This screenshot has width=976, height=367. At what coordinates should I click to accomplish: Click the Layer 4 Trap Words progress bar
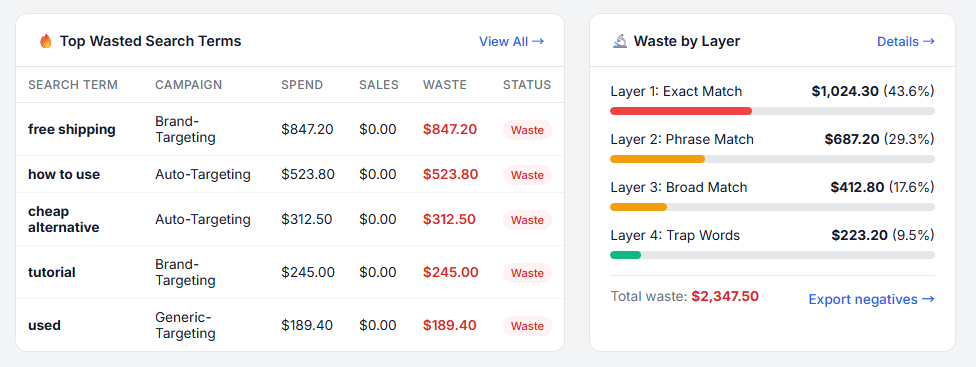click(772, 254)
